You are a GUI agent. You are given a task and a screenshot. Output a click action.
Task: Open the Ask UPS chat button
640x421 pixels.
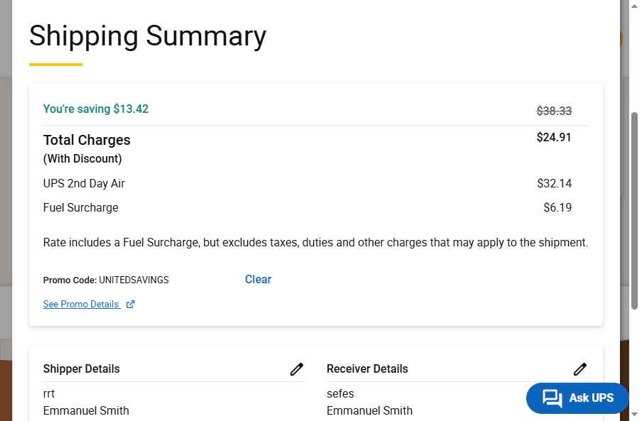578,398
